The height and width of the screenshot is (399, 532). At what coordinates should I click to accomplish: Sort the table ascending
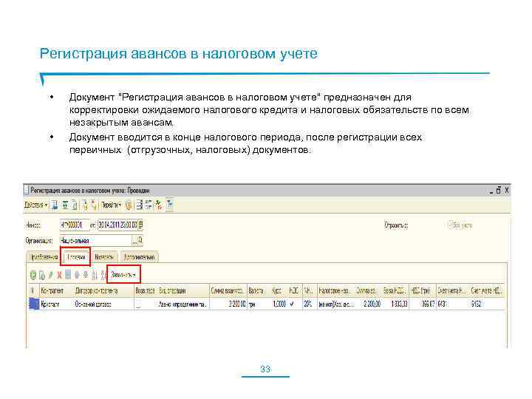95,275
